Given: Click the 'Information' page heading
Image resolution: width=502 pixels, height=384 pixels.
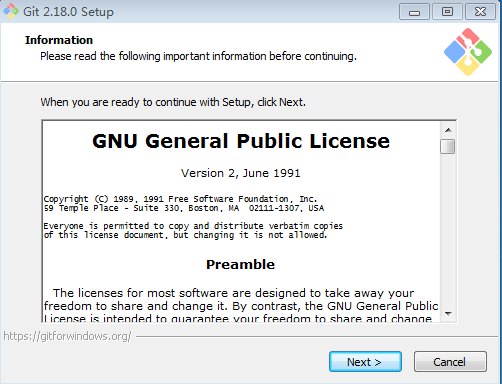Looking at the screenshot, I should (59, 40).
